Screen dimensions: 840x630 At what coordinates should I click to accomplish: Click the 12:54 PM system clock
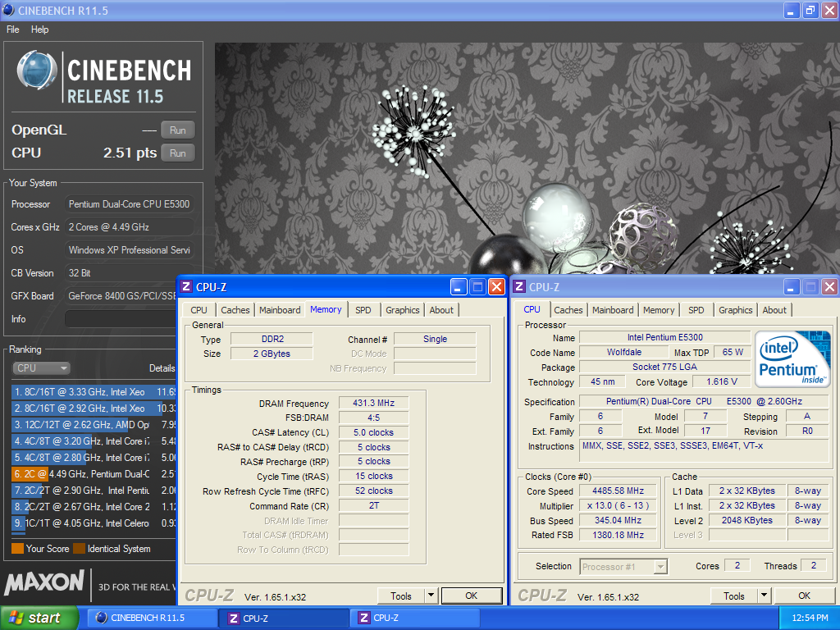810,619
